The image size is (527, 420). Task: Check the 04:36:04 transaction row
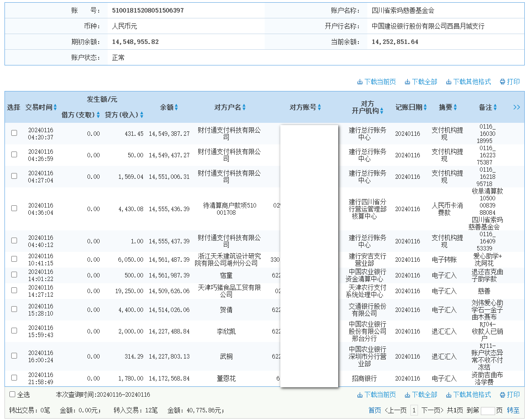tap(14, 208)
